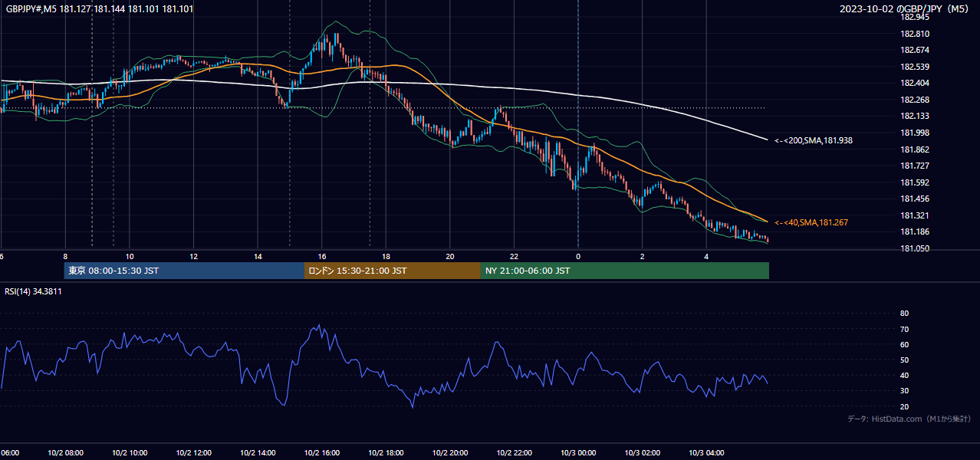Image resolution: width=980 pixels, height=460 pixels.
Task: Select the ロンドン 15:30-21:00 JST session bar
Action: tap(393, 271)
